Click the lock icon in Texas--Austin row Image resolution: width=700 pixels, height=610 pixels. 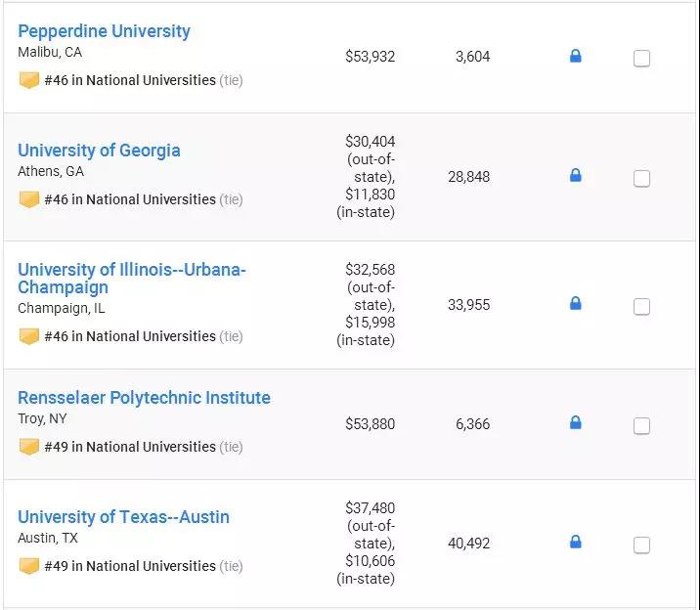[575, 543]
